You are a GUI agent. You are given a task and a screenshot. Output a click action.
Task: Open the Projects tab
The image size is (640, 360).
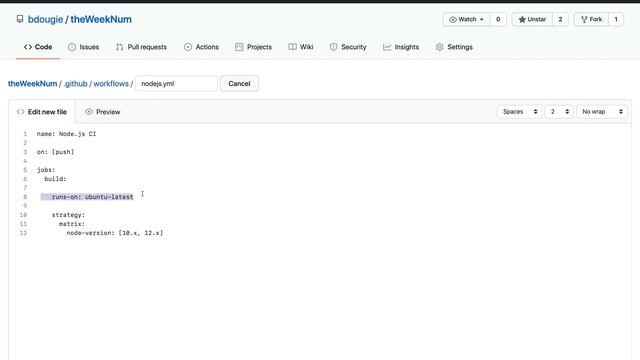(x=253, y=47)
